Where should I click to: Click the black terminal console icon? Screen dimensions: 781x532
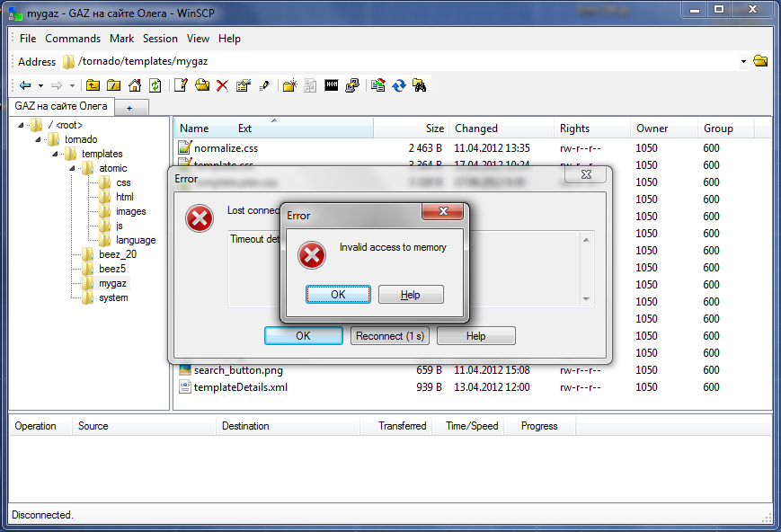tap(332, 85)
